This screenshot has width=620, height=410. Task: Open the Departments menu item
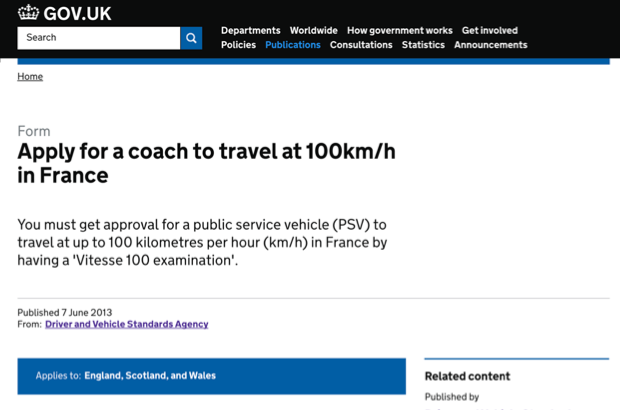[251, 30]
